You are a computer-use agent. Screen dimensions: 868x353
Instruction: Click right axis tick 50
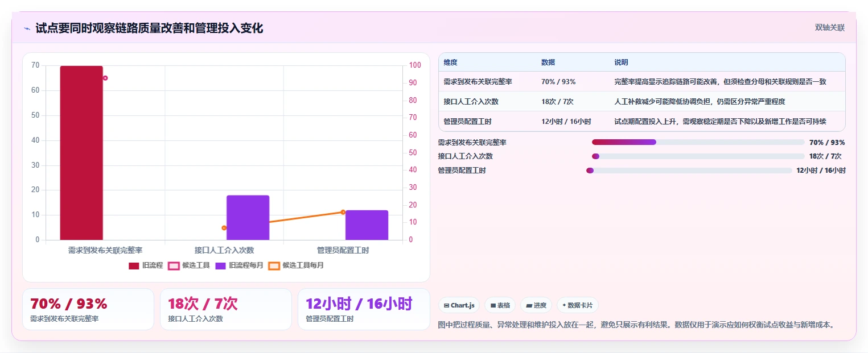point(413,152)
